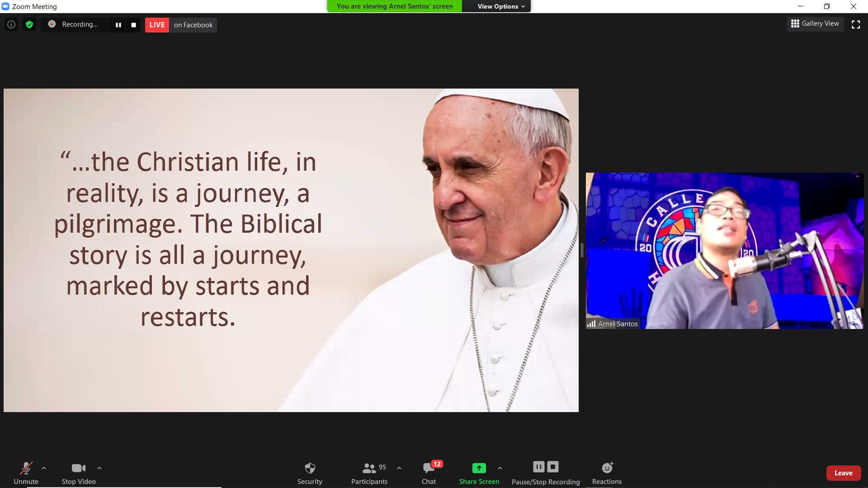
Task: Open the Security menu
Action: [310, 473]
